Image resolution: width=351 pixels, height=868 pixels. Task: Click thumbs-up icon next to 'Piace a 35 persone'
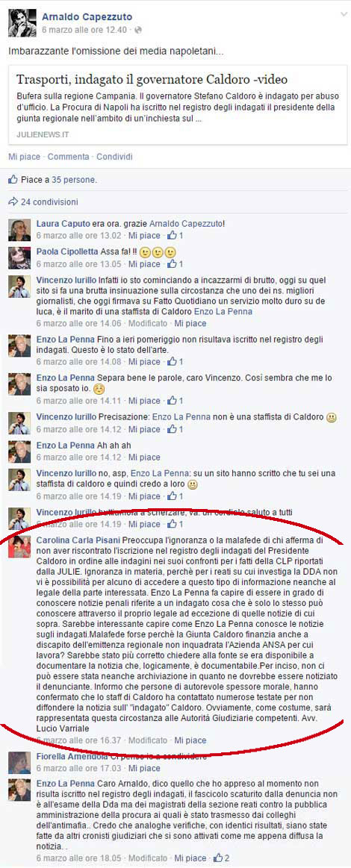(x=13, y=180)
